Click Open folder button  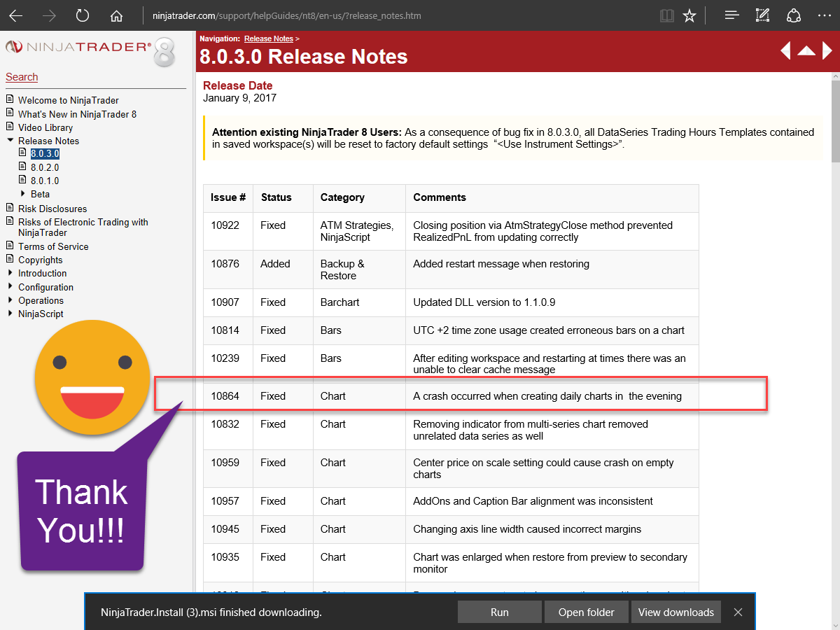[587, 612]
